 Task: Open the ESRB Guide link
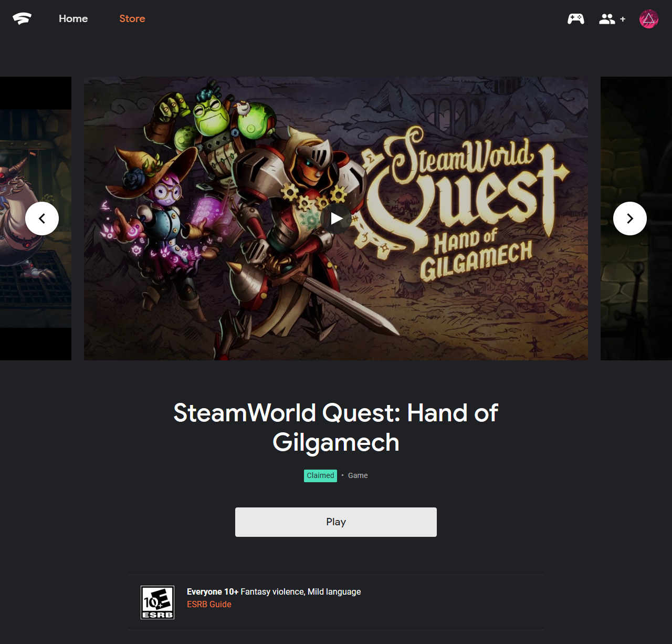pos(209,605)
